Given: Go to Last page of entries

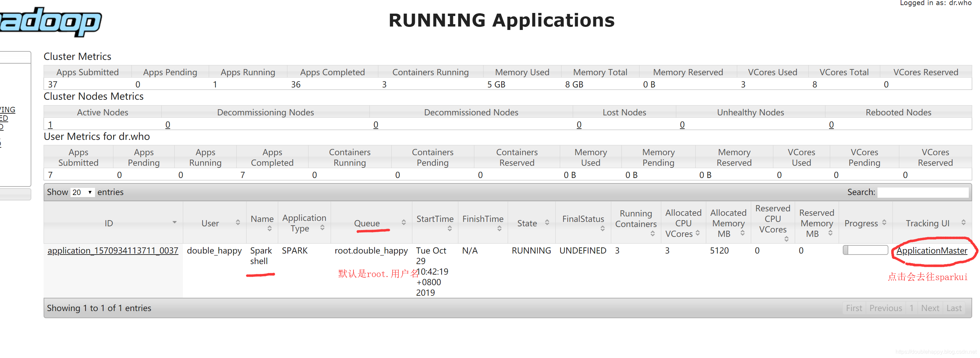Looking at the screenshot, I should [x=954, y=308].
